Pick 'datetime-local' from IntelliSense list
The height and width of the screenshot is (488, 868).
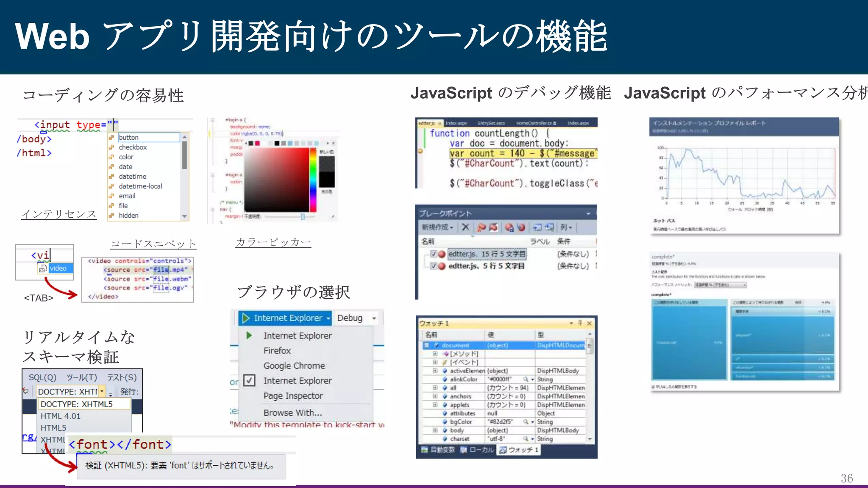(x=140, y=186)
